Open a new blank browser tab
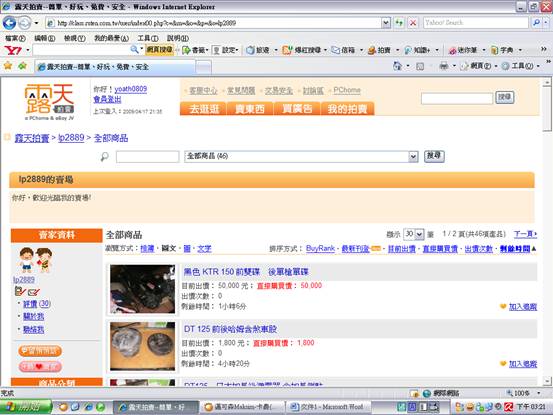Viewport: 553px width, 415px height. tap(203, 67)
